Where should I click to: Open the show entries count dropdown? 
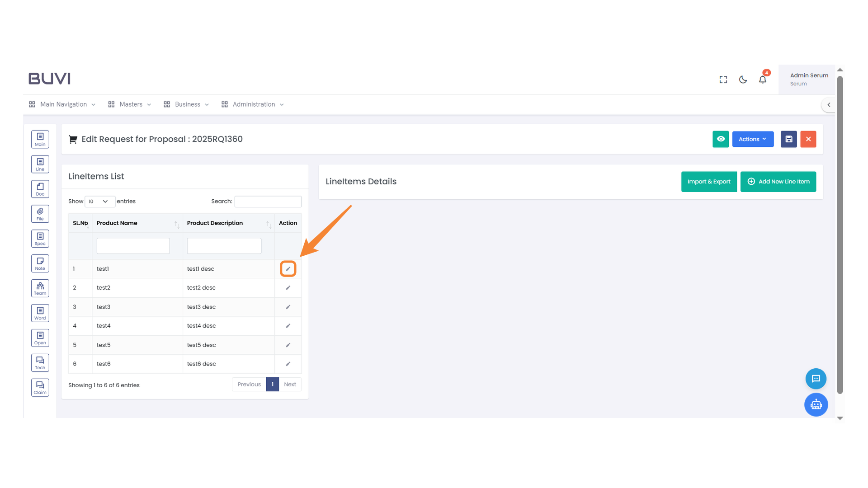point(99,202)
